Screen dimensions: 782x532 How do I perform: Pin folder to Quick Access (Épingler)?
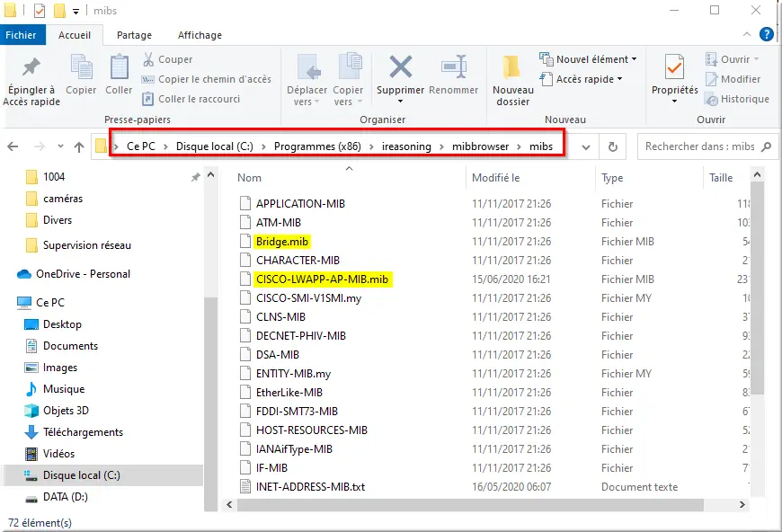(31, 81)
